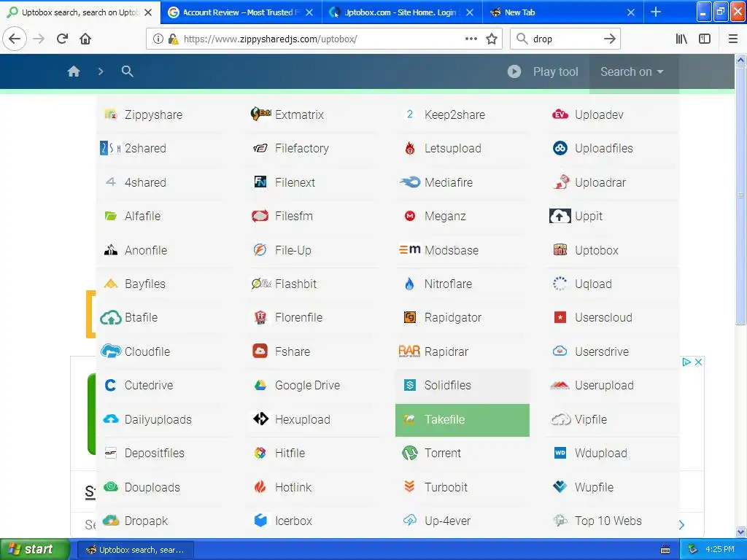Click the Letsupload flame icon

(x=410, y=149)
